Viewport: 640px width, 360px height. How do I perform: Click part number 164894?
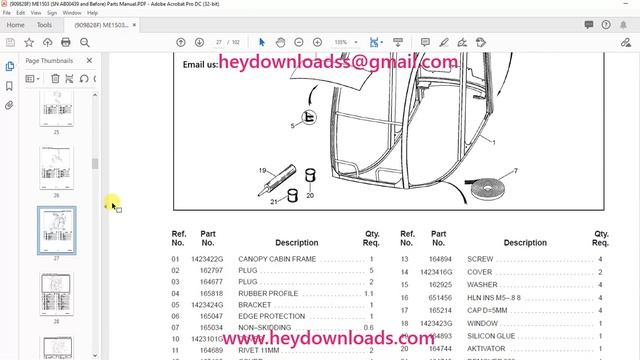point(440,259)
